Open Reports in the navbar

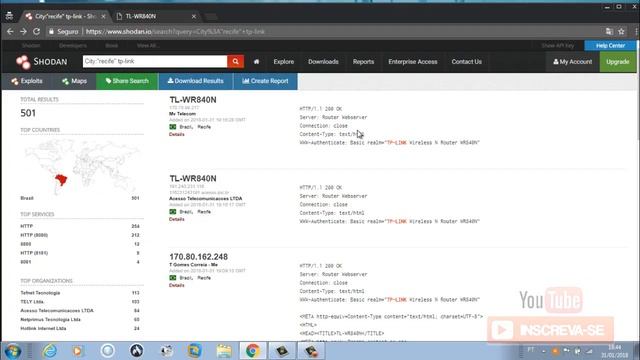click(363, 62)
